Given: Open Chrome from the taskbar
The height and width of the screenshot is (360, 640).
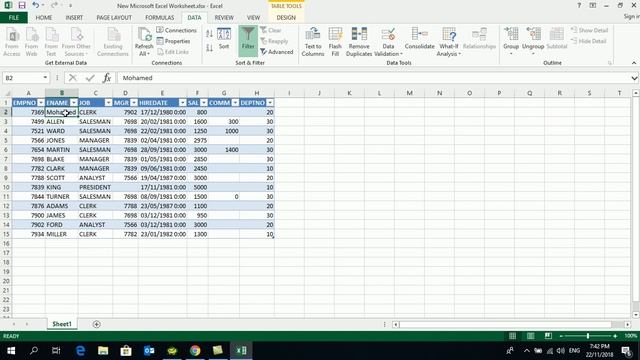Looking at the screenshot, I should coord(195,351).
